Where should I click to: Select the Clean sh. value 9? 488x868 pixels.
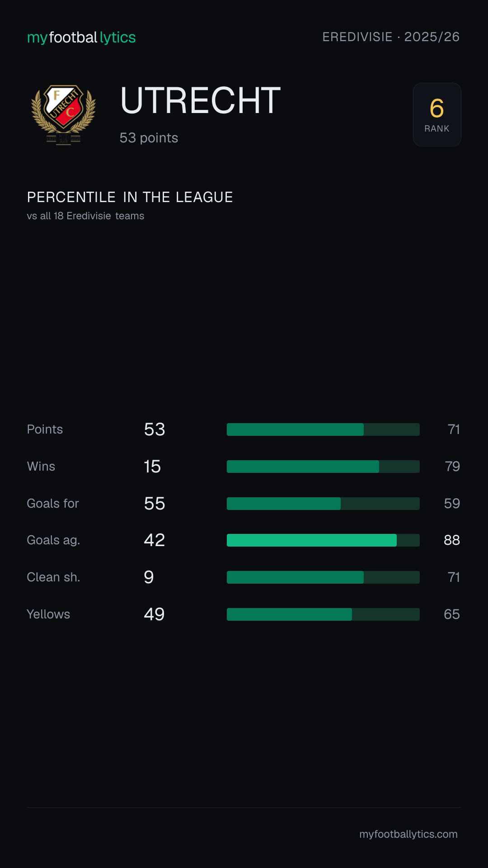(x=149, y=577)
